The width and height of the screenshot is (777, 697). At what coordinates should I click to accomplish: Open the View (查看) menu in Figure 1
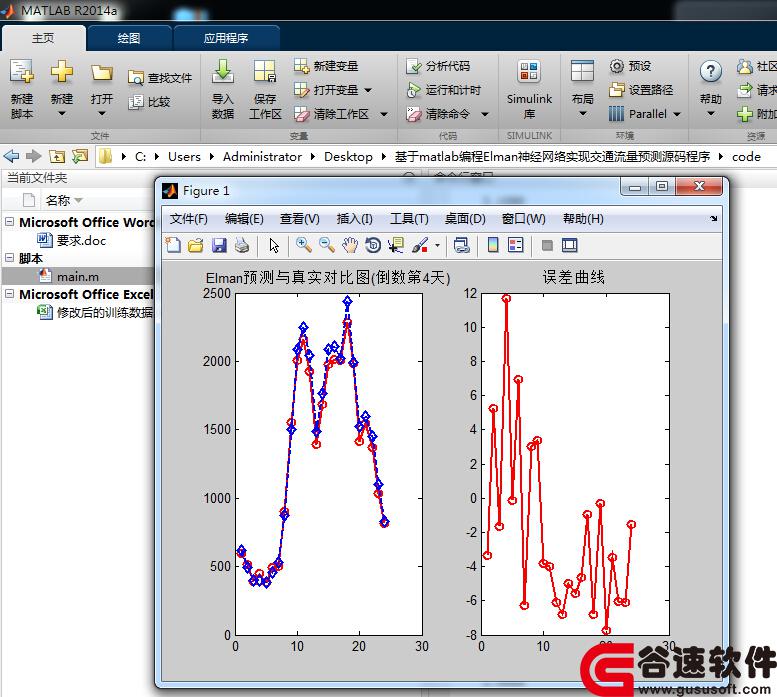point(299,218)
